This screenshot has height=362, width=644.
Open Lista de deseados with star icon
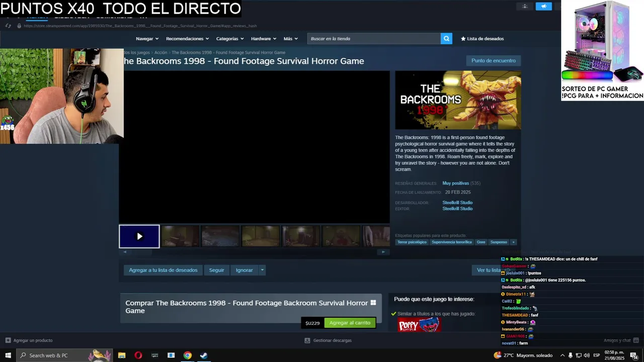482,39
